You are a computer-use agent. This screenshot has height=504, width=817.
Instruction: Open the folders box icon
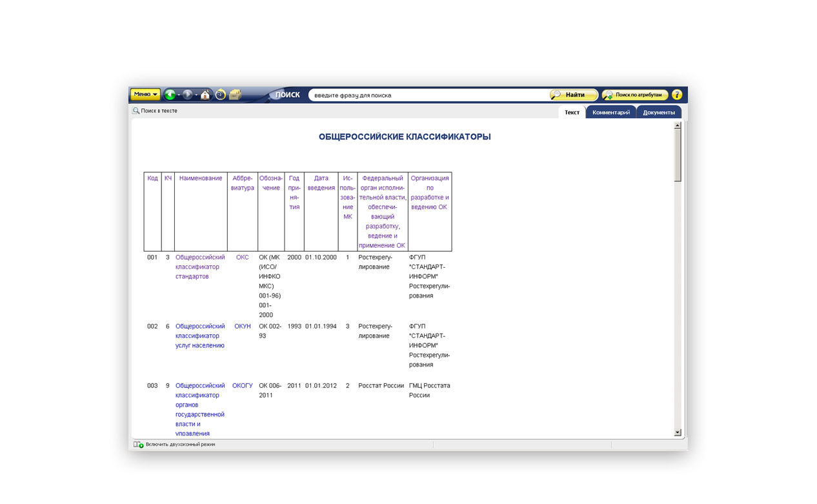[x=236, y=95]
